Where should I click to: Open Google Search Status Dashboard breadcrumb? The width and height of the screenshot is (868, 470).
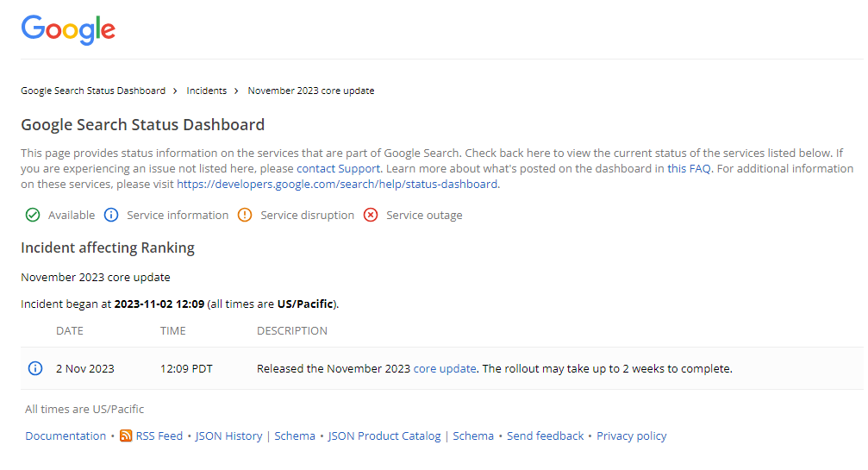tap(93, 91)
